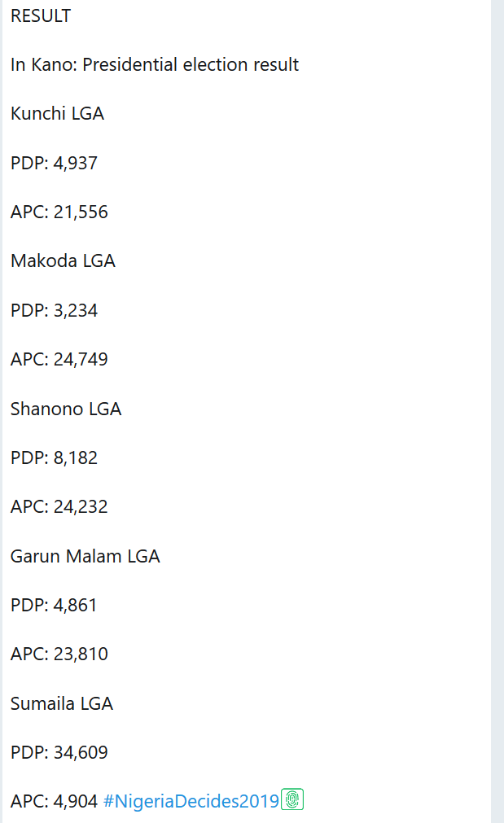This screenshot has width=504, height=823.
Task: Select the Makoda LGA label
Action: coord(63,260)
